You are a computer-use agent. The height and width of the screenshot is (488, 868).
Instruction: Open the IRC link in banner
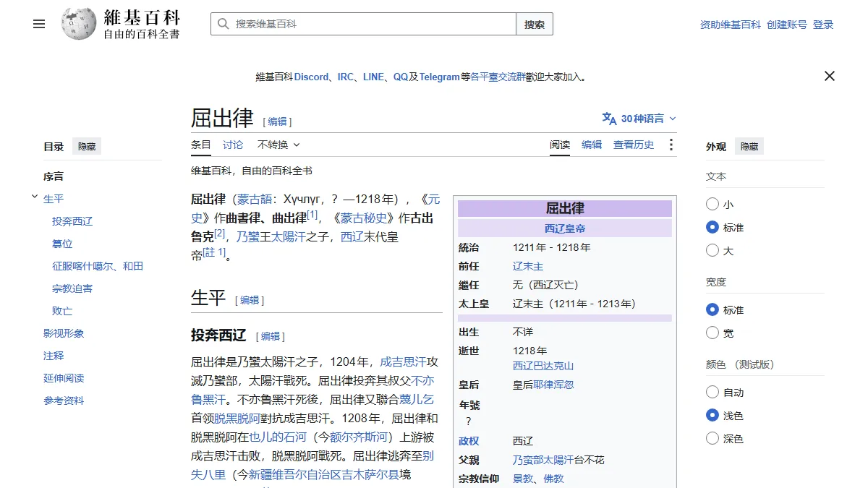click(346, 77)
